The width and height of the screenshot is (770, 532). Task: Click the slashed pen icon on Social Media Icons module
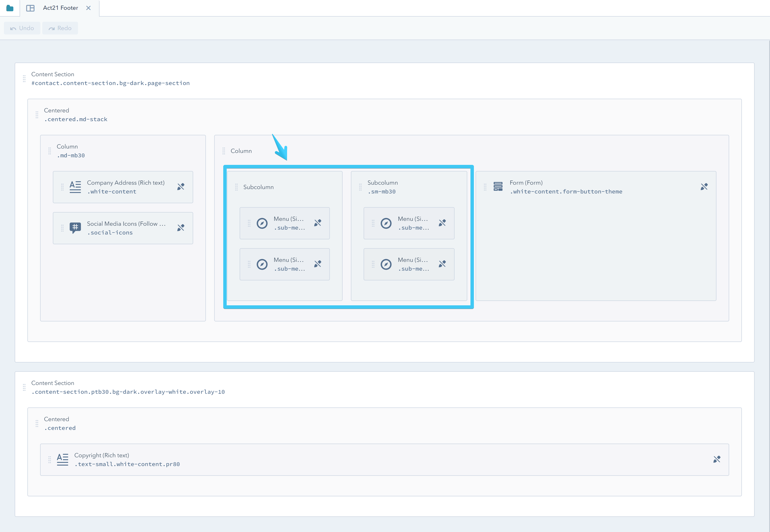181,228
